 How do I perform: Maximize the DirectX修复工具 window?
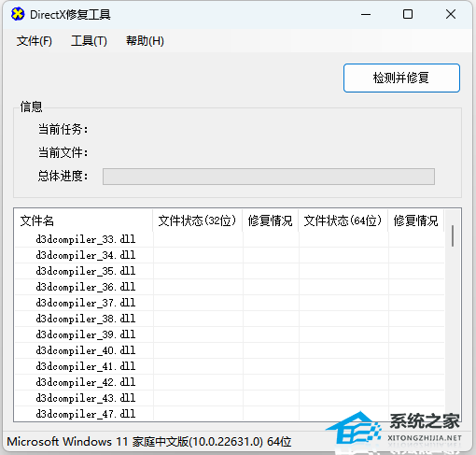(x=408, y=14)
